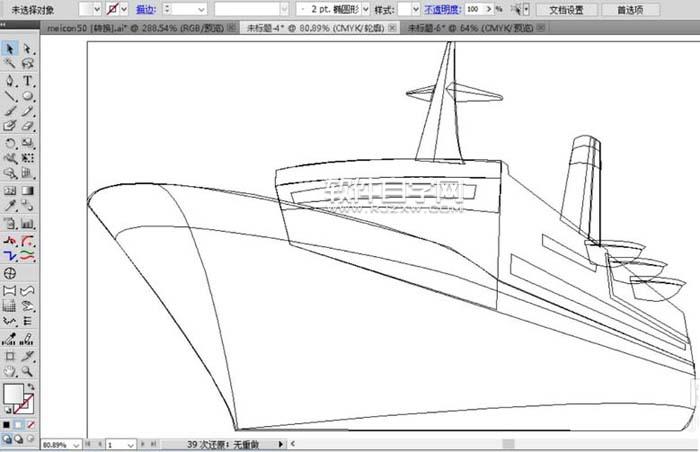Set paint mode to Gradient
This screenshot has height=452, width=700.
coord(18,425)
